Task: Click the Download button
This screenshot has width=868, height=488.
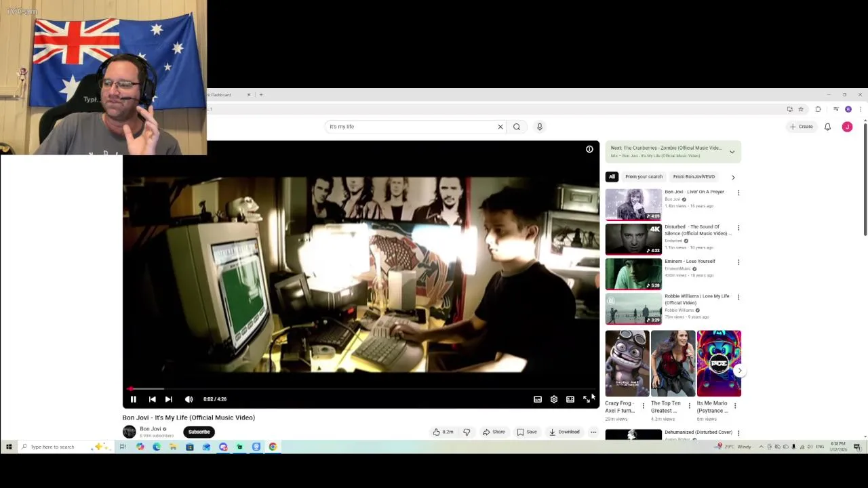Action: tap(564, 432)
